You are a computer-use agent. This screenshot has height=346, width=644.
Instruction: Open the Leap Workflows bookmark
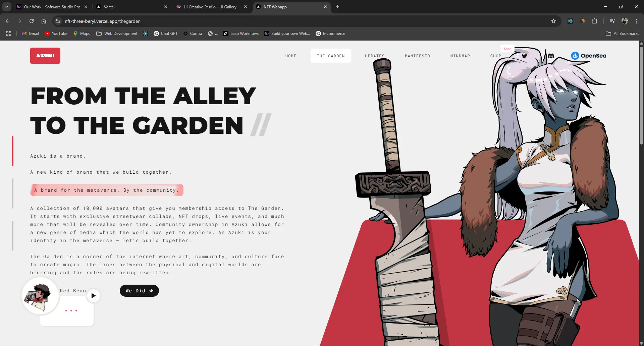241,34
